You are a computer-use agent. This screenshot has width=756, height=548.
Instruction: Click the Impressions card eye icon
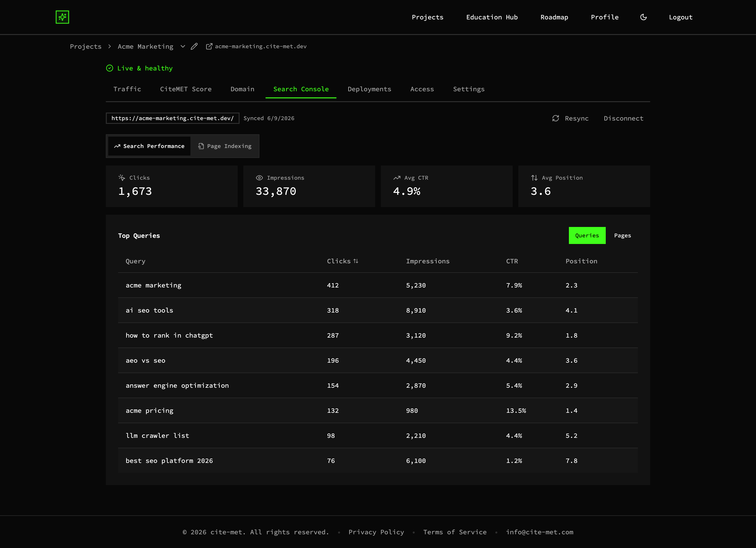(x=259, y=178)
